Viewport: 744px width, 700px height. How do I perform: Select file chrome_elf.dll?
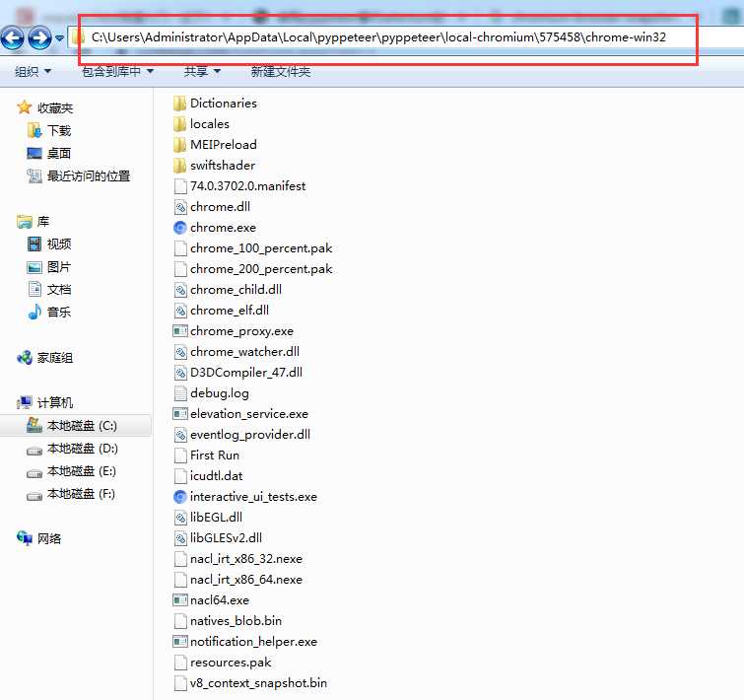[x=221, y=311]
